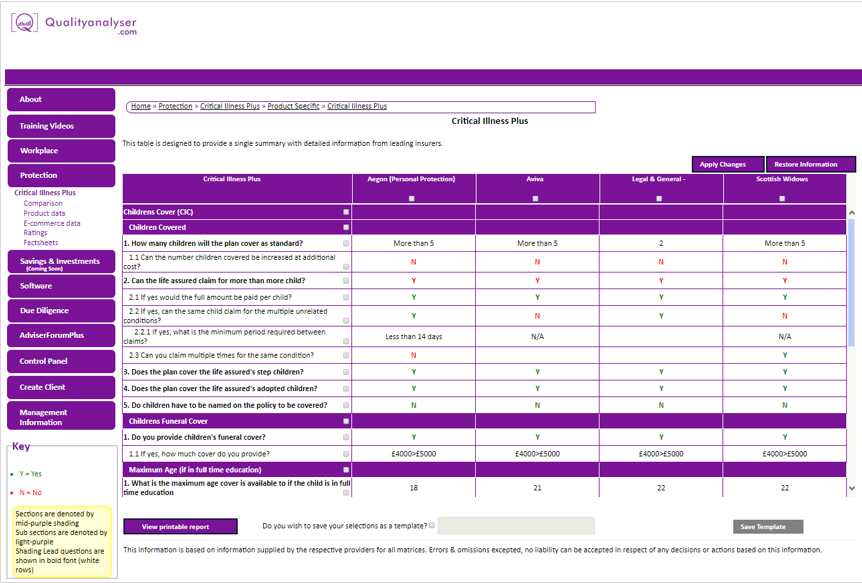Click the Product Specific breadcrumb link
The image size is (862, 583).
pos(293,106)
